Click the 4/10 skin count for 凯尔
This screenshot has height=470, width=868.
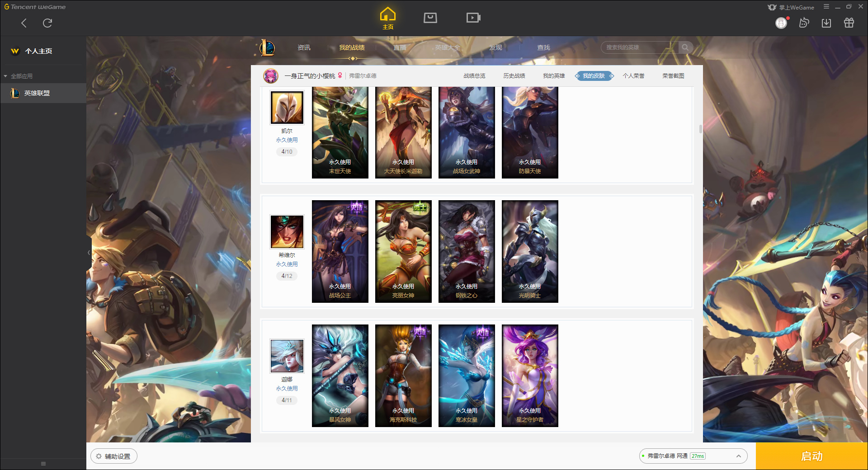(x=287, y=152)
